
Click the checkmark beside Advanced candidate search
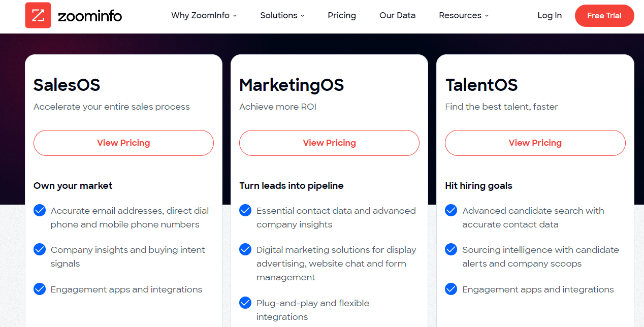coord(451,210)
